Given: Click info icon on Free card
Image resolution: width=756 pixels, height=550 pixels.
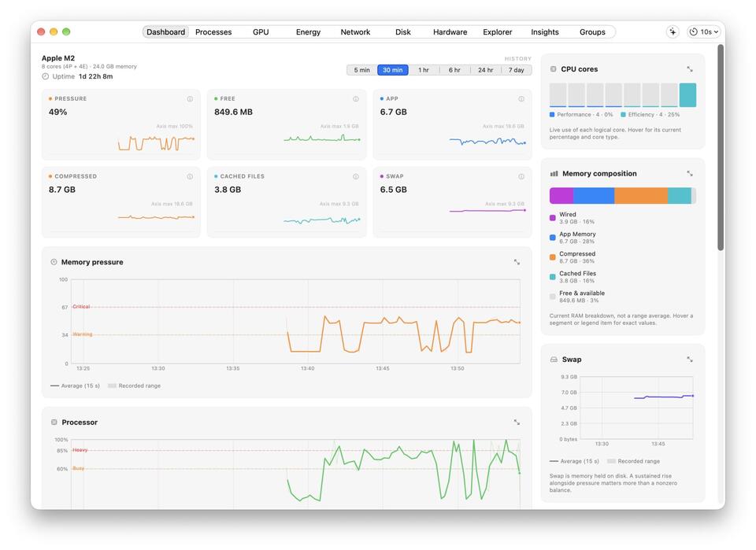Looking at the screenshot, I should pyautogui.click(x=356, y=98).
